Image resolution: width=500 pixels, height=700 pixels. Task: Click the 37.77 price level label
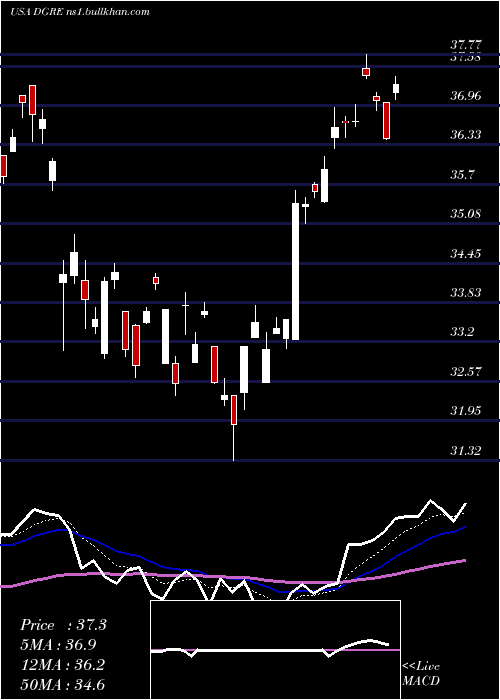pos(466,45)
